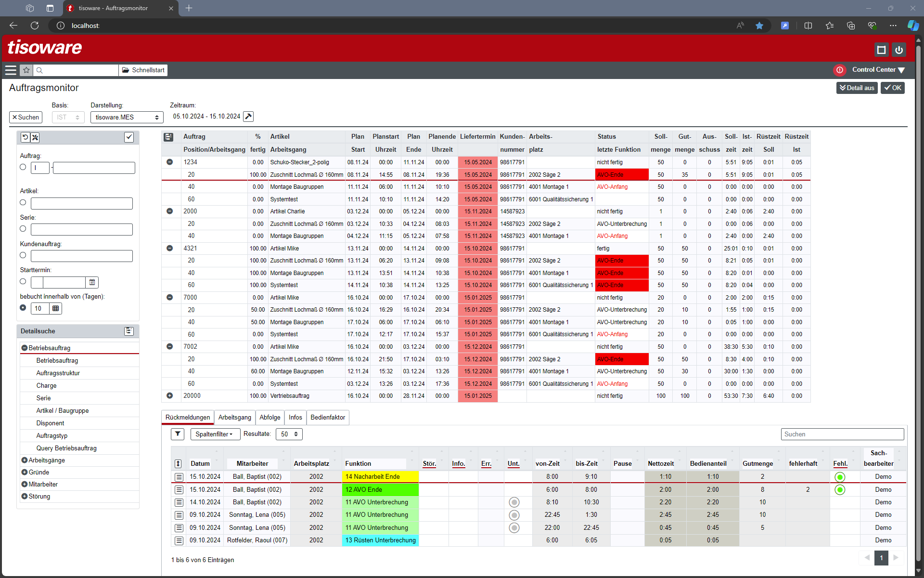Select Query Betriebsauftrag tree entry
The height and width of the screenshot is (578, 924).
(x=66, y=448)
